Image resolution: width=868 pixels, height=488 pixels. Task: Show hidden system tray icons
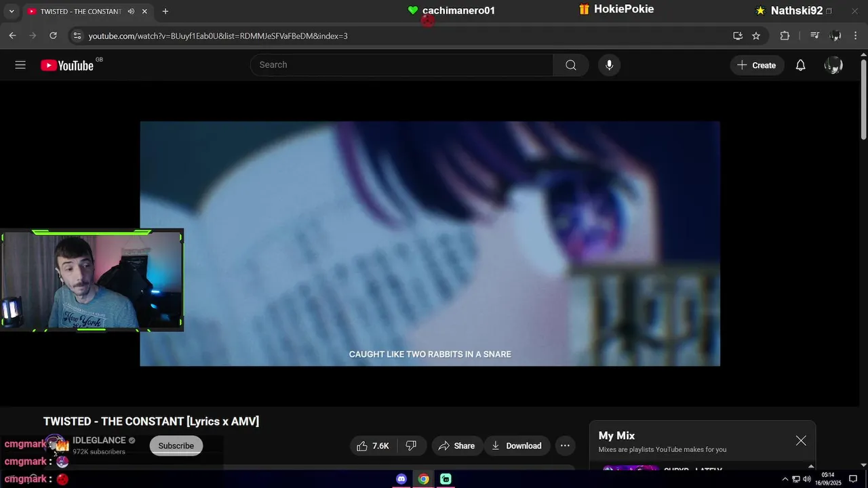[785, 479]
